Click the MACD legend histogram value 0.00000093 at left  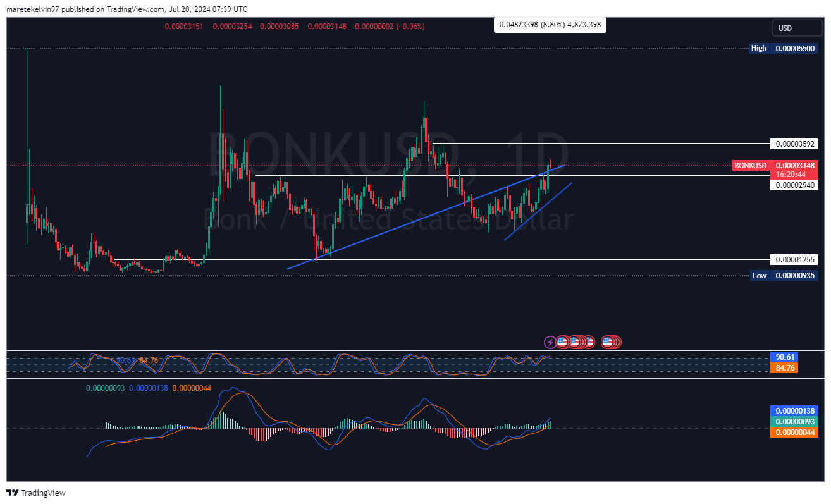105,388
